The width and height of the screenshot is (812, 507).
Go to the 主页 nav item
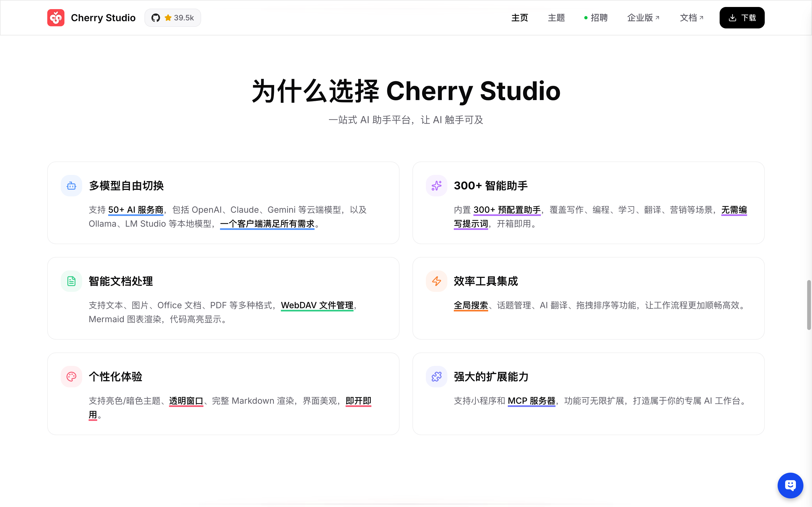click(519, 18)
